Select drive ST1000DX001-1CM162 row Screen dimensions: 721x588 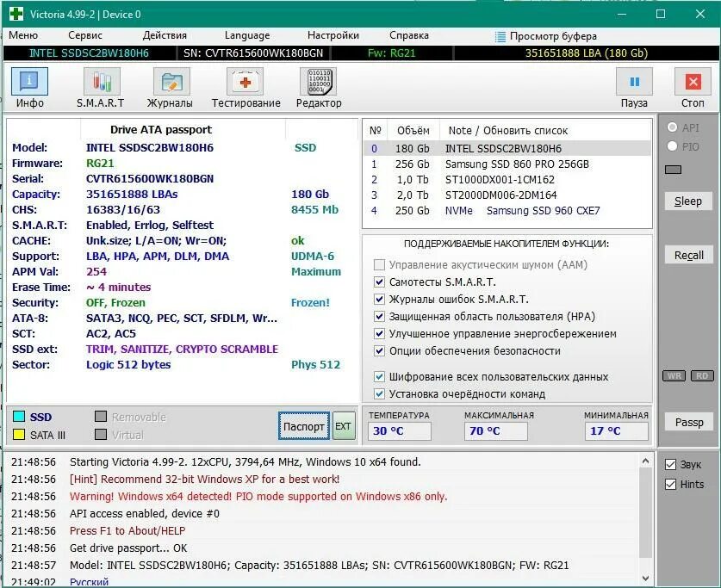[x=507, y=180]
